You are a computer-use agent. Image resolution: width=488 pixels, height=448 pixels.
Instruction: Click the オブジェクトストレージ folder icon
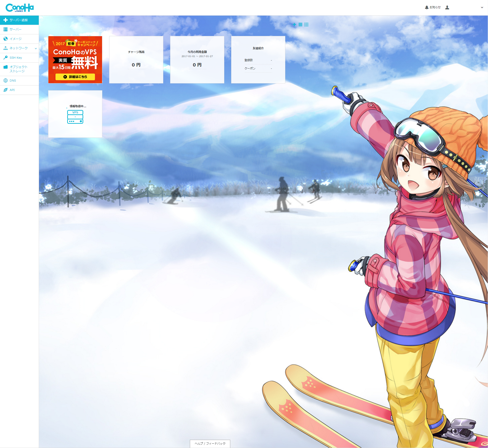5,67
